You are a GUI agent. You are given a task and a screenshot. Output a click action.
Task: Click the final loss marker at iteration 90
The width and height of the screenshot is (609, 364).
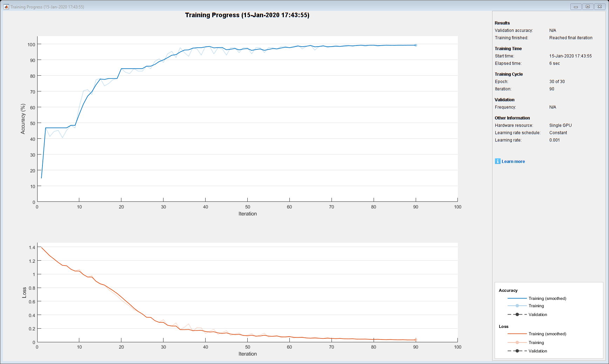[x=416, y=339]
